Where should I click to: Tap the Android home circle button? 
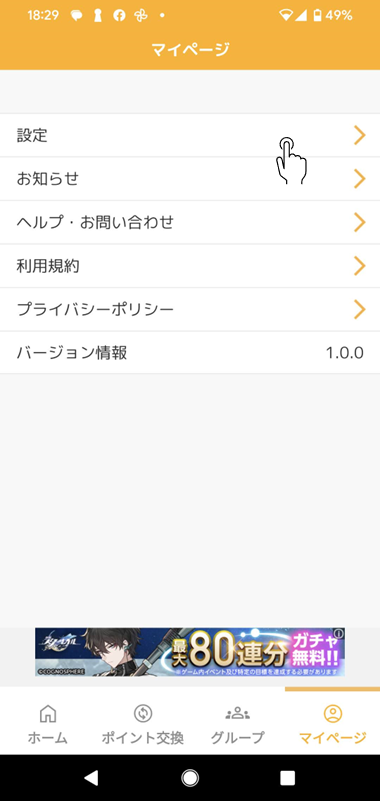(190, 778)
